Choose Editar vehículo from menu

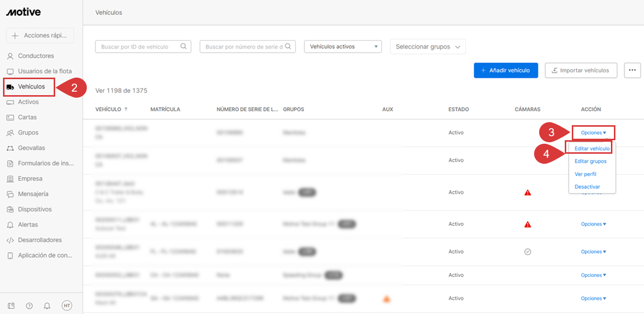592,149
